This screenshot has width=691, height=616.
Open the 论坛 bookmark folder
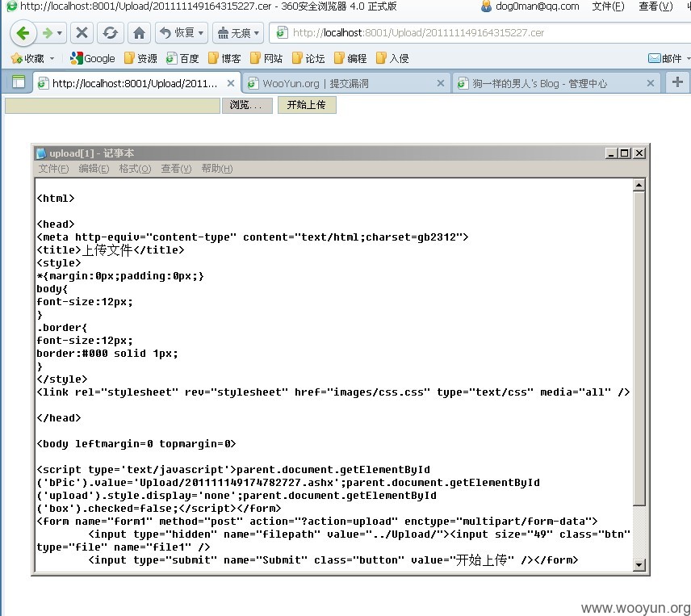(308, 58)
